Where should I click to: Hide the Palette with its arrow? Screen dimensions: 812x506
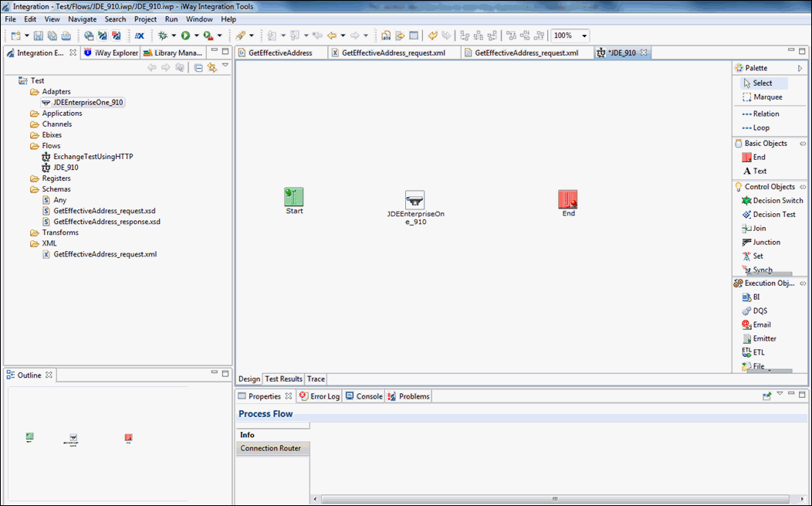coord(800,68)
